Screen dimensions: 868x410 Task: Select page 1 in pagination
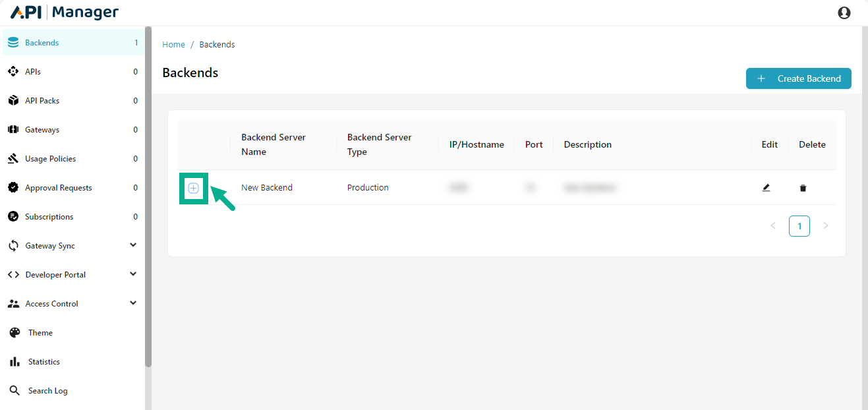tap(799, 226)
